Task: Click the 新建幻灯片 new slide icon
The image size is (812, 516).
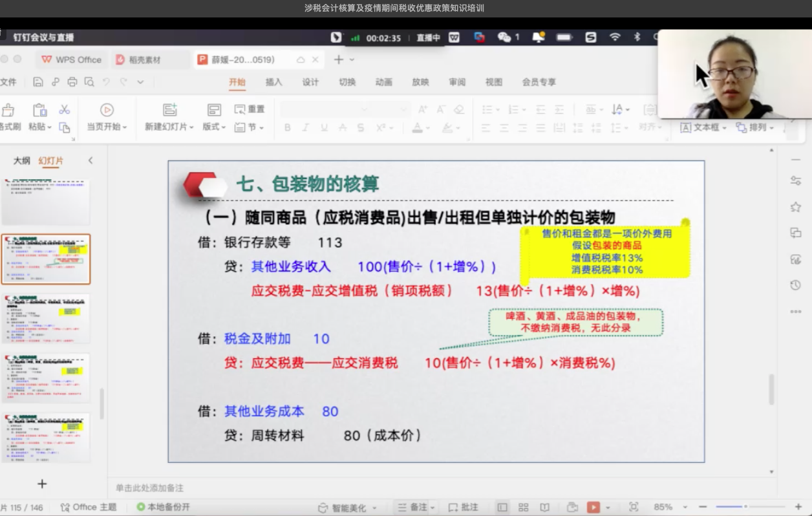Action: [x=169, y=110]
